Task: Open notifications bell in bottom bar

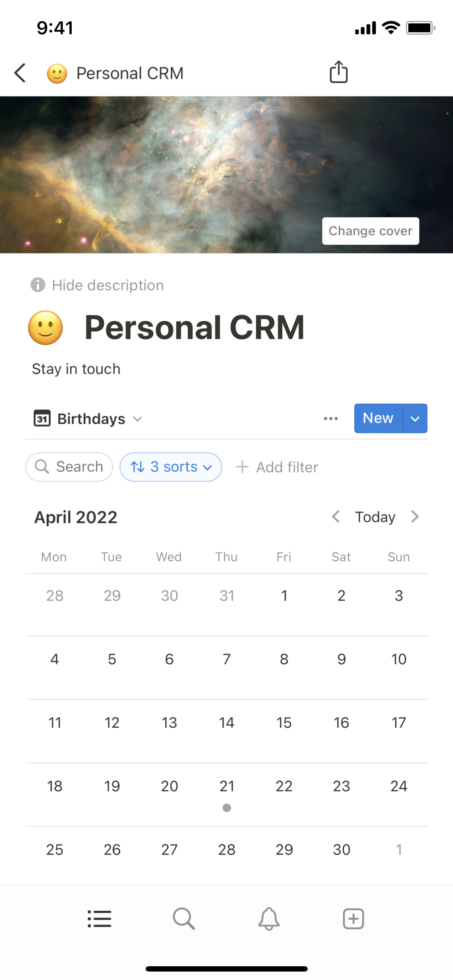Action: (x=269, y=919)
